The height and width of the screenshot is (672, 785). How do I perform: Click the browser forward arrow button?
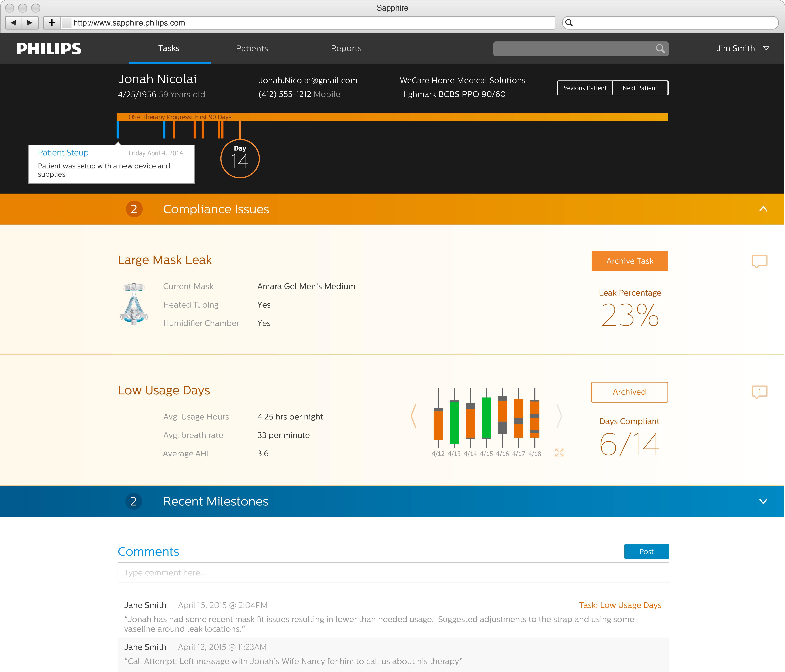pyautogui.click(x=30, y=23)
